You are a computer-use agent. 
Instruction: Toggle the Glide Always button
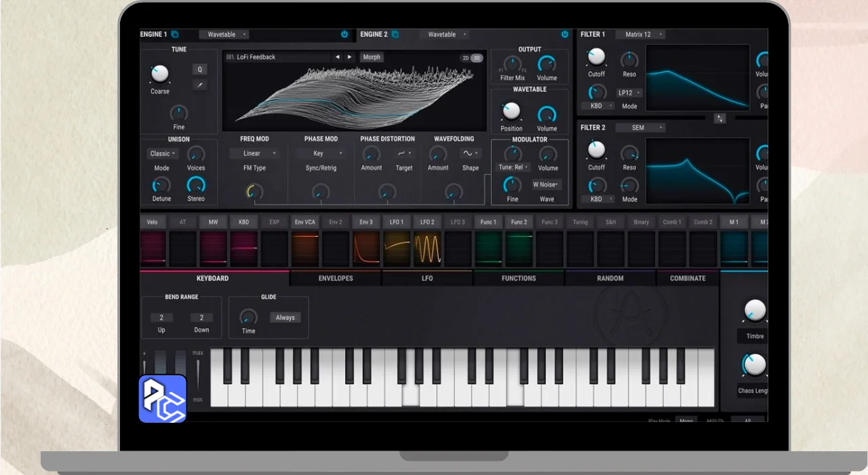(x=285, y=318)
